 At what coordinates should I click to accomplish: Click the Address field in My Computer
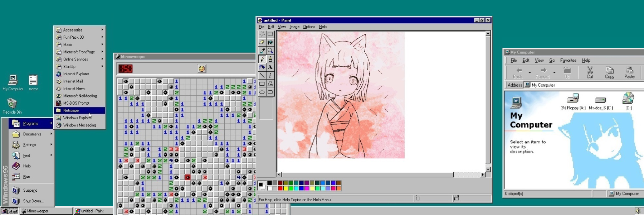[x=583, y=85]
